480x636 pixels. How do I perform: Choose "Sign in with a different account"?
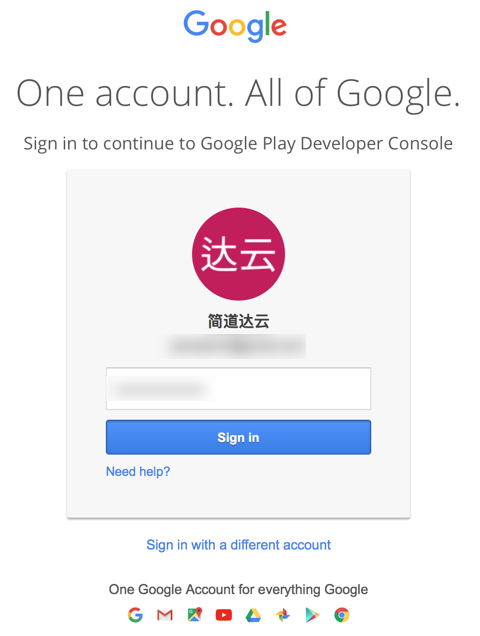(239, 545)
